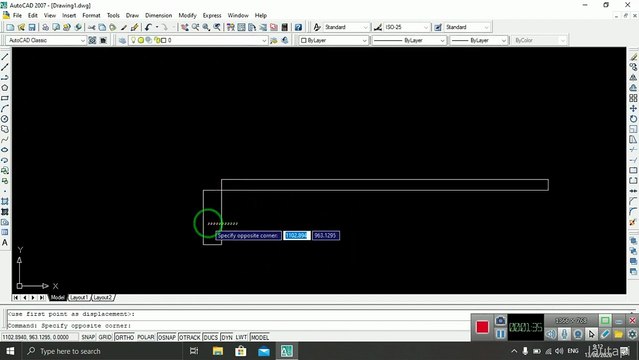Click the Plot print icon

coord(45,27)
